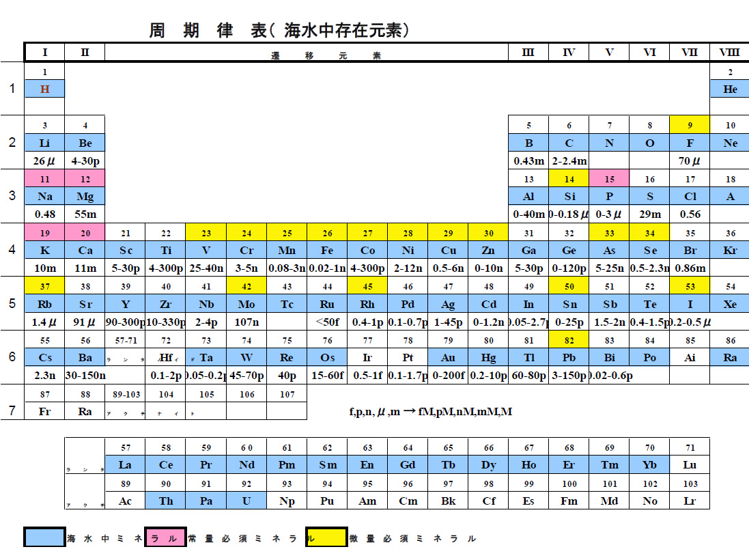Viewport: 749px width, 560px height.
Task: Click the Fe element symbol cell
Action: coord(327,251)
